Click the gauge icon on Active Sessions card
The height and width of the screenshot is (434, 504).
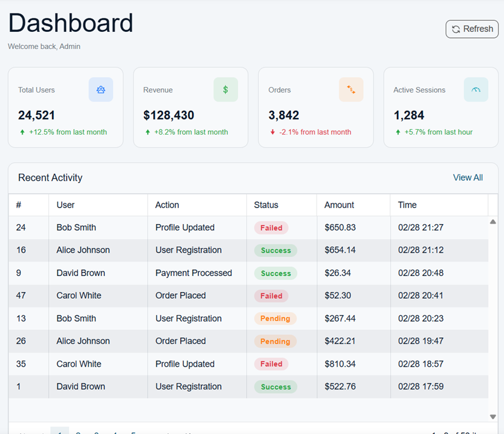(476, 90)
